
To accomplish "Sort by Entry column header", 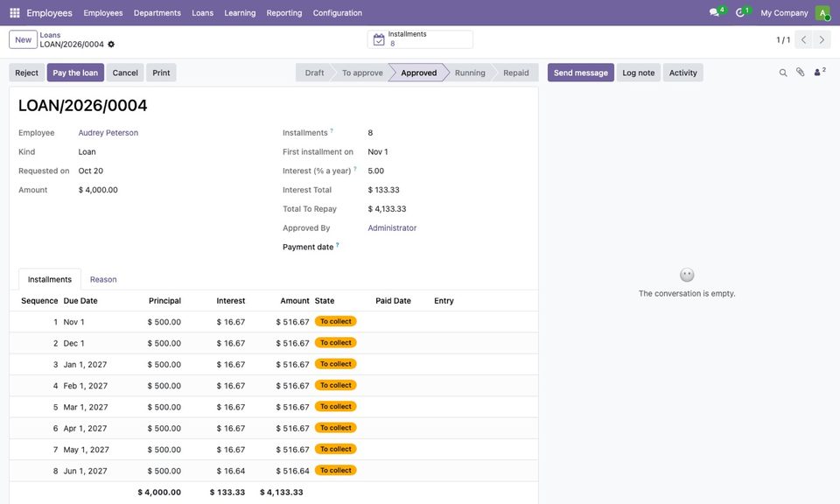I will (444, 301).
